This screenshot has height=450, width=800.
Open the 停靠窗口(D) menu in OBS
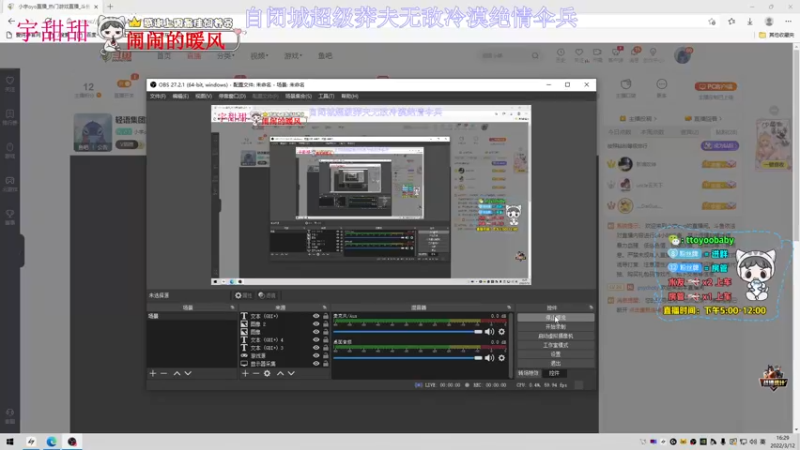pos(232,96)
